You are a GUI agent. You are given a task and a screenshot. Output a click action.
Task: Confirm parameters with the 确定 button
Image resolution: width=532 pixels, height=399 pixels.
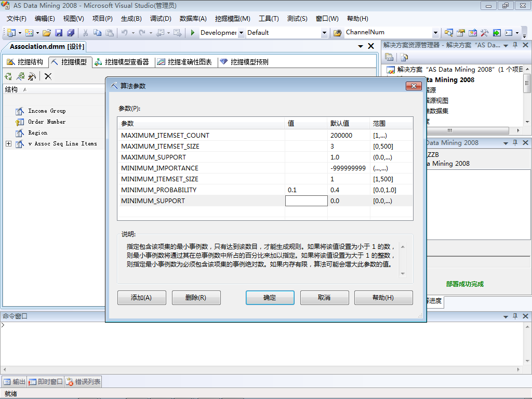[x=270, y=298]
